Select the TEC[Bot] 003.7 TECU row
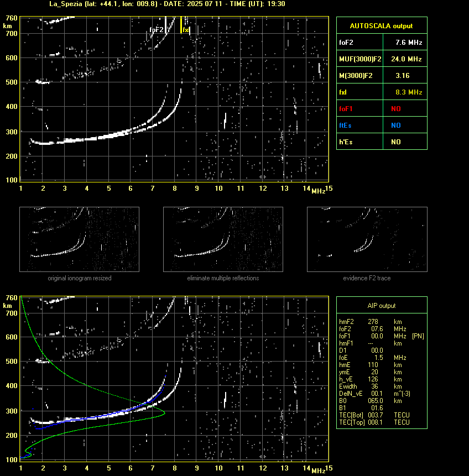The height and width of the screenshot is (476, 469). click(374, 415)
